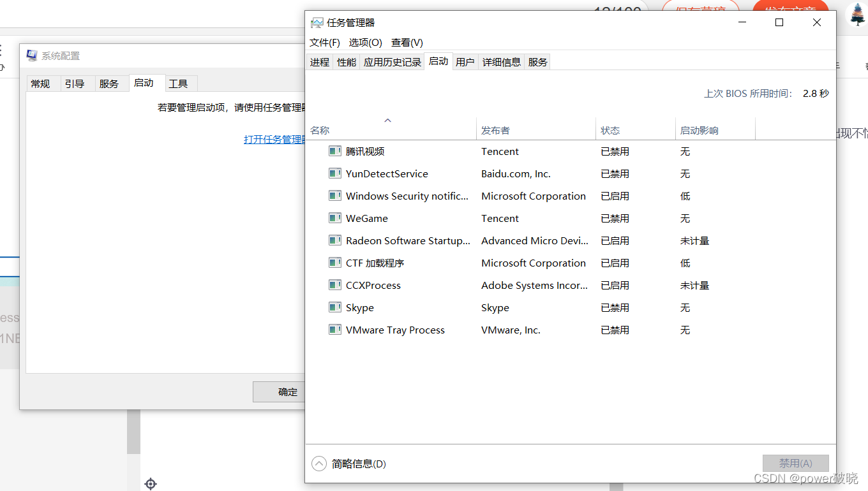The height and width of the screenshot is (491, 868).
Task: Click the Windows Security notification row icon
Action: coord(334,196)
